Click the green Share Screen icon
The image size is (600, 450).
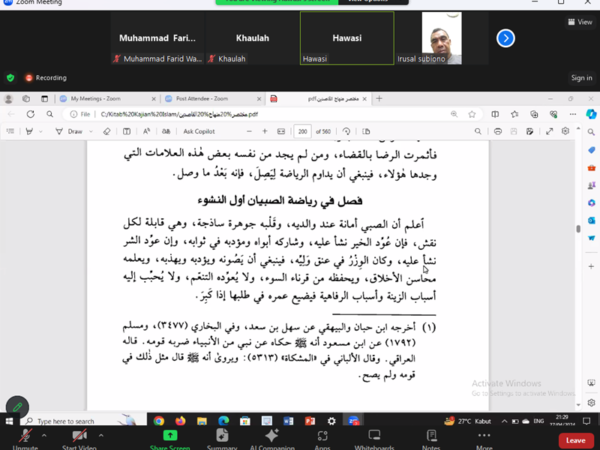coord(170,435)
